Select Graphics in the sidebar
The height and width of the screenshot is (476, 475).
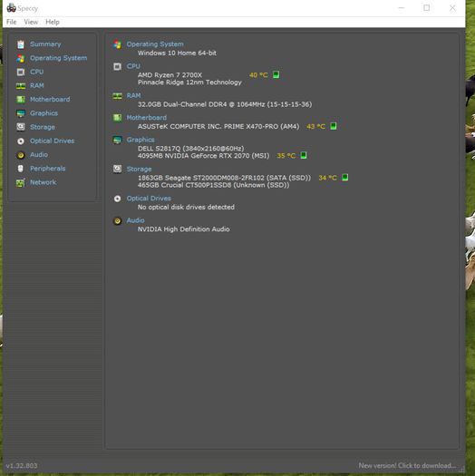44,113
